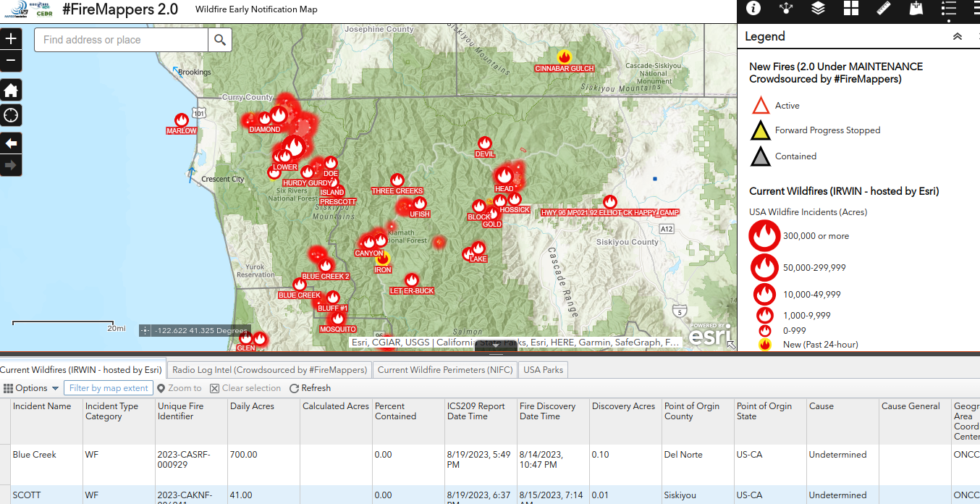Toggle the Filter by map extent button
980x504 pixels.
point(109,388)
